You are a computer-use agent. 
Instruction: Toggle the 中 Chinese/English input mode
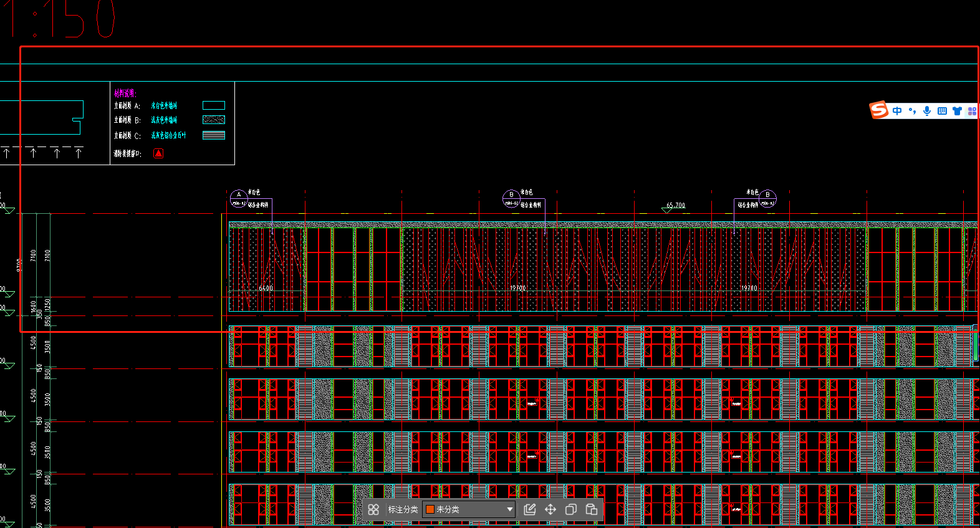click(x=897, y=111)
